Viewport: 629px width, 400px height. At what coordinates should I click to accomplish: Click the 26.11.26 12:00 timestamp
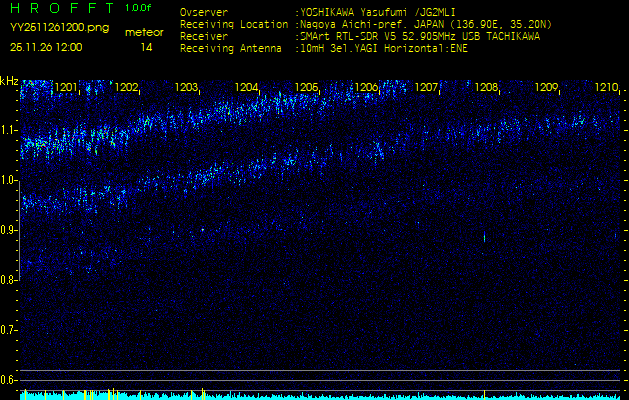point(46,47)
